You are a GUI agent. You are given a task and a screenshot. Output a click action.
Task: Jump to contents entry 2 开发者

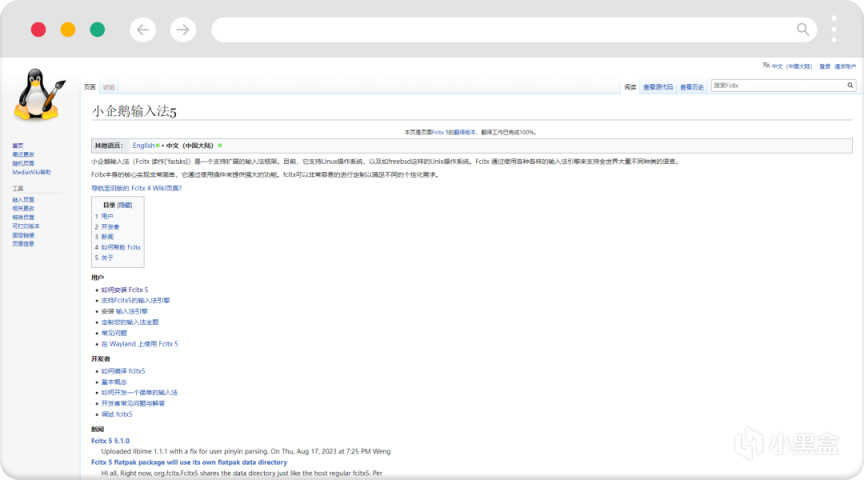(x=107, y=227)
